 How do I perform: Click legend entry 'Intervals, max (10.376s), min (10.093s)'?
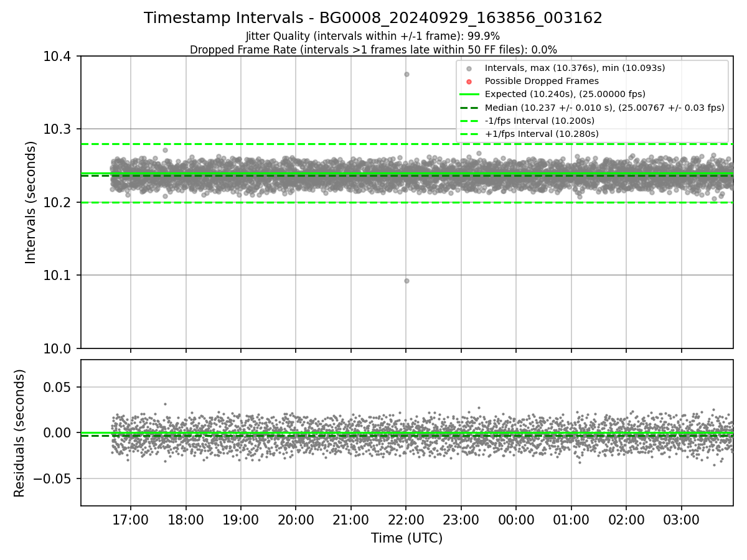click(x=575, y=68)
